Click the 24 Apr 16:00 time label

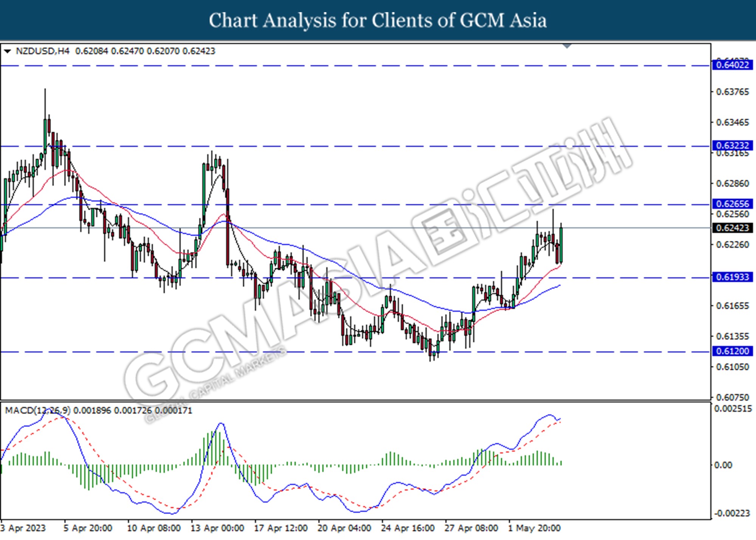pos(407,528)
